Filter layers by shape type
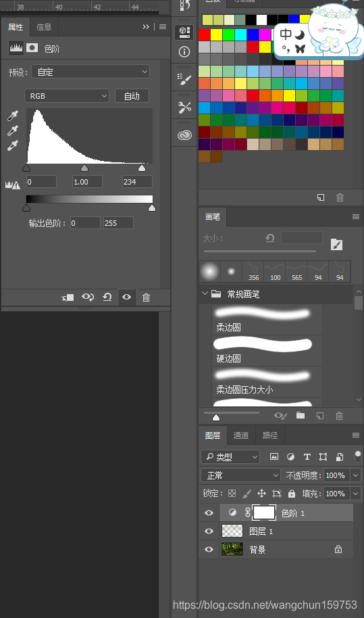This screenshot has width=364, height=618. click(x=323, y=456)
